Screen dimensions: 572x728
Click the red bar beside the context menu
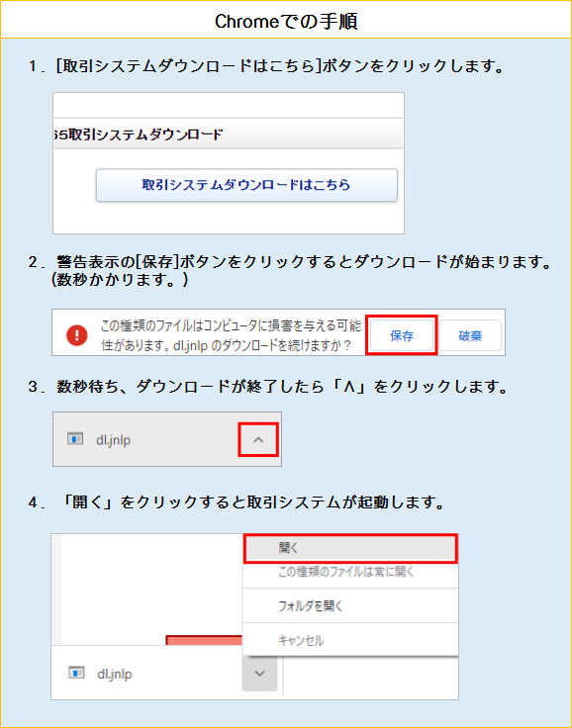[205, 641]
